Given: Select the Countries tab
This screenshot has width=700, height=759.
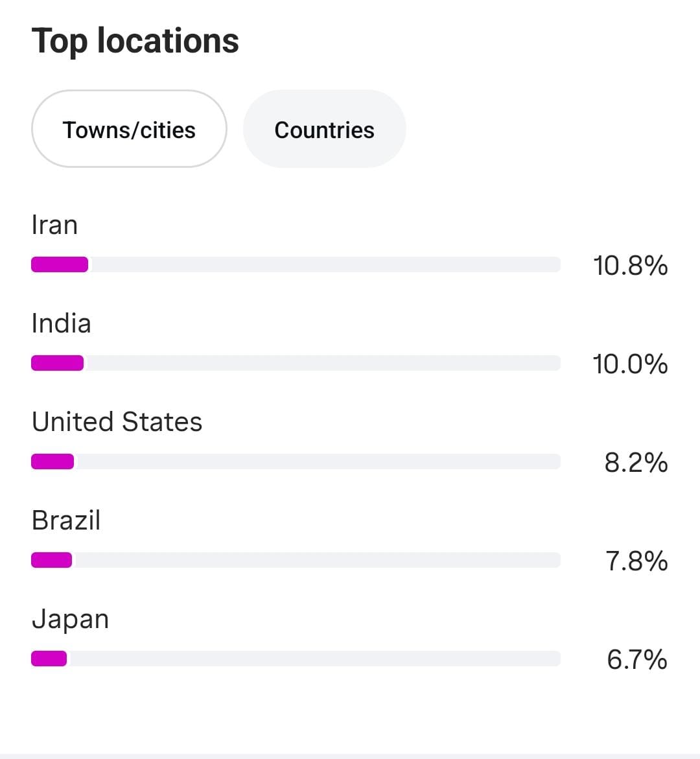Looking at the screenshot, I should [324, 130].
